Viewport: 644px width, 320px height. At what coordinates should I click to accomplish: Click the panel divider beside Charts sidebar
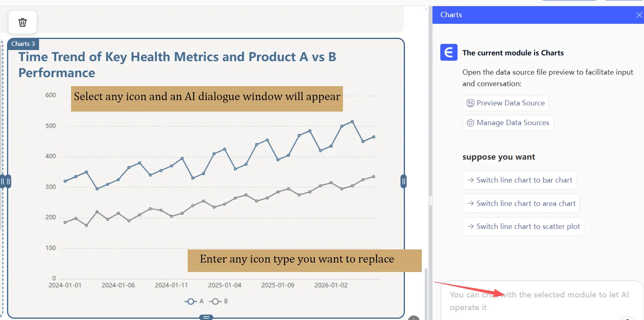(x=430, y=200)
